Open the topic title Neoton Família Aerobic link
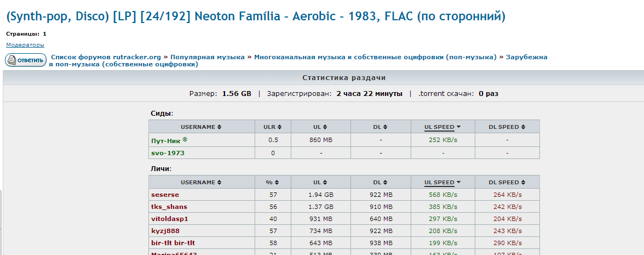644x255 pixels. pyautogui.click(x=256, y=17)
